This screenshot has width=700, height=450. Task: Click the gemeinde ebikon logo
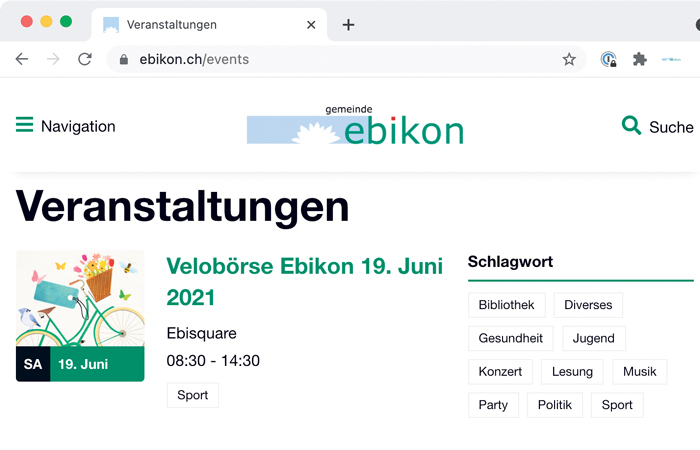coord(355,125)
